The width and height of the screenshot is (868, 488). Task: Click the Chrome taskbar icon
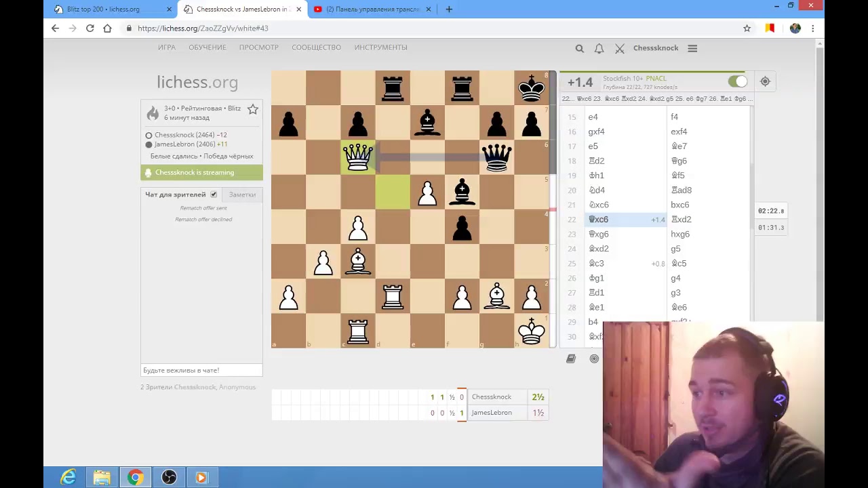[135, 478]
